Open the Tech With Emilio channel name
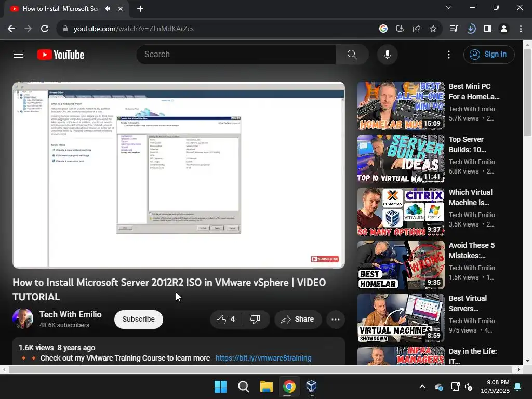Image resolution: width=532 pixels, height=399 pixels. [x=70, y=314]
